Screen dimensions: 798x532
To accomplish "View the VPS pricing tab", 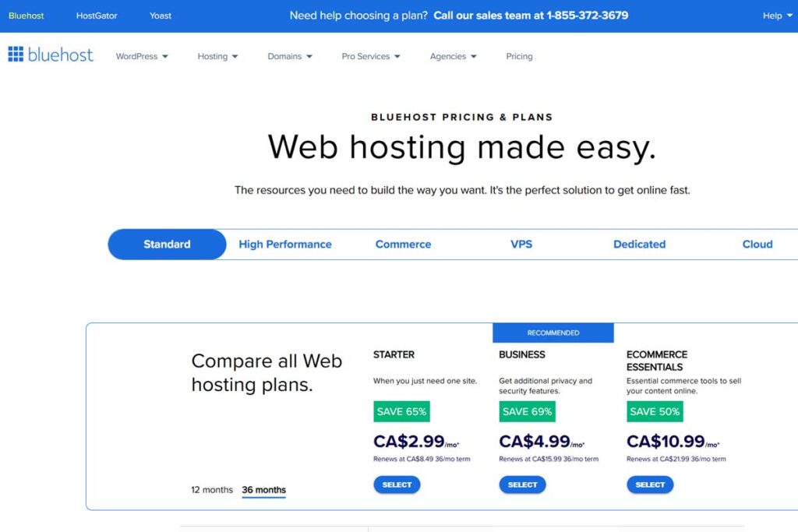I will pyautogui.click(x=521, y=244).
